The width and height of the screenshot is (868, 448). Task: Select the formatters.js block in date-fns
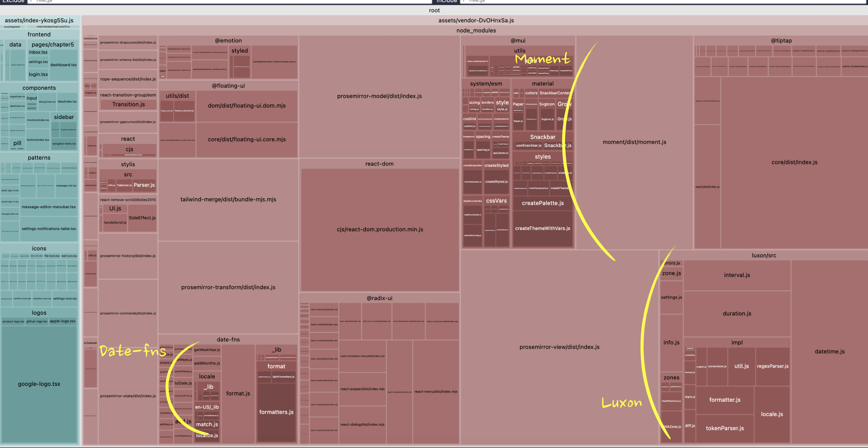pyautogui.click(x=276, y=412)
